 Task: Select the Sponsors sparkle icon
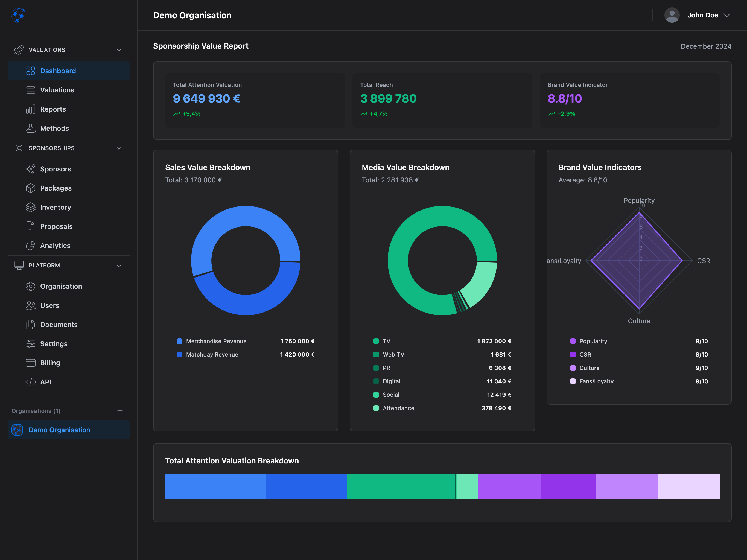coord(30,169)
